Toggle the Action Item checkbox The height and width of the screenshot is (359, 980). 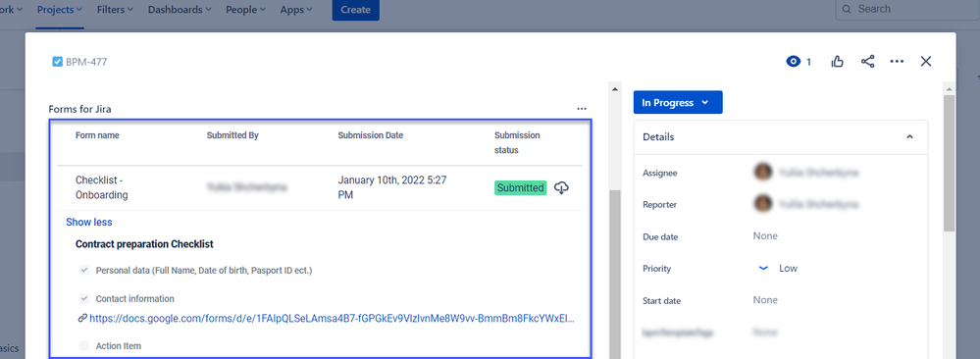(x=83, y=345)
